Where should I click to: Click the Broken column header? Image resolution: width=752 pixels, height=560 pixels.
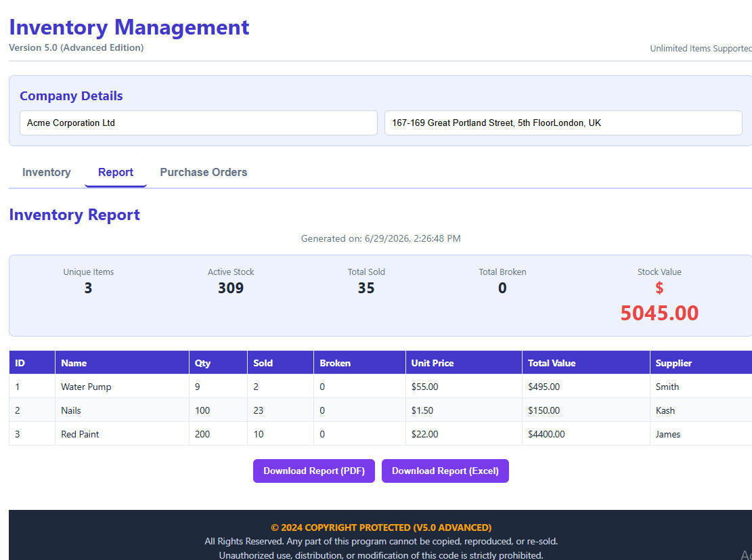(x=359, y=363)
